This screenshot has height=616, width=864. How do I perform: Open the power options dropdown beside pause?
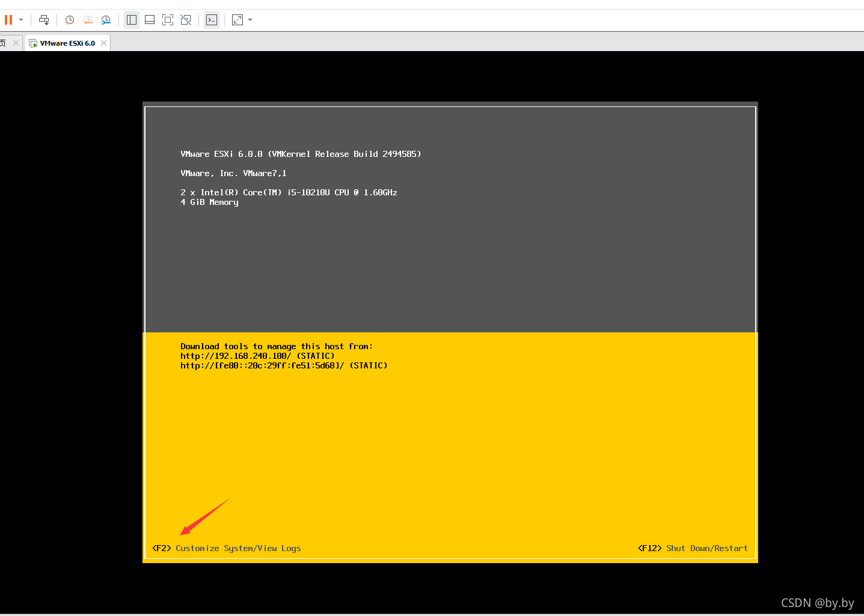pos(21,20)
